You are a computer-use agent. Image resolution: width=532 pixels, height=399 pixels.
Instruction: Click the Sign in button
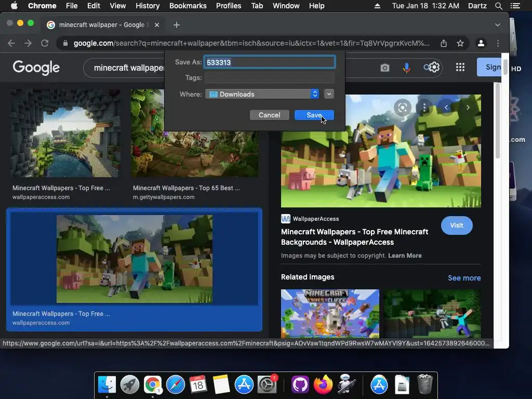(489, 67)
